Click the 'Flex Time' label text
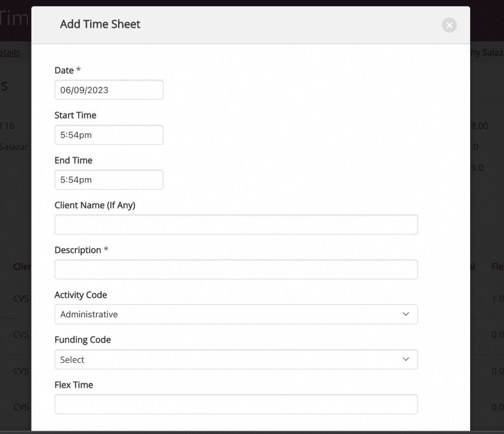 tap(74, 385)
